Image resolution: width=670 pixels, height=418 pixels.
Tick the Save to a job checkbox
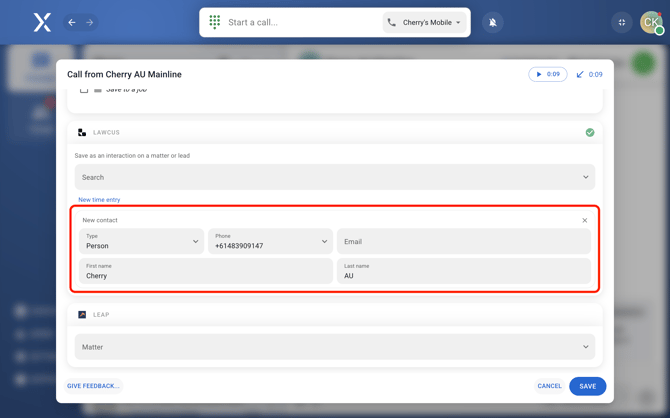click(84, 90)
